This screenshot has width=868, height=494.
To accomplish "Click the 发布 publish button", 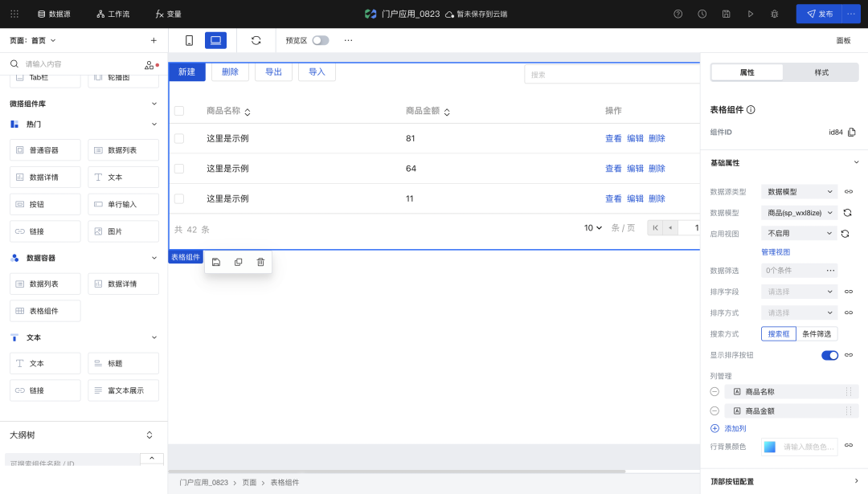I will [819, 14].
